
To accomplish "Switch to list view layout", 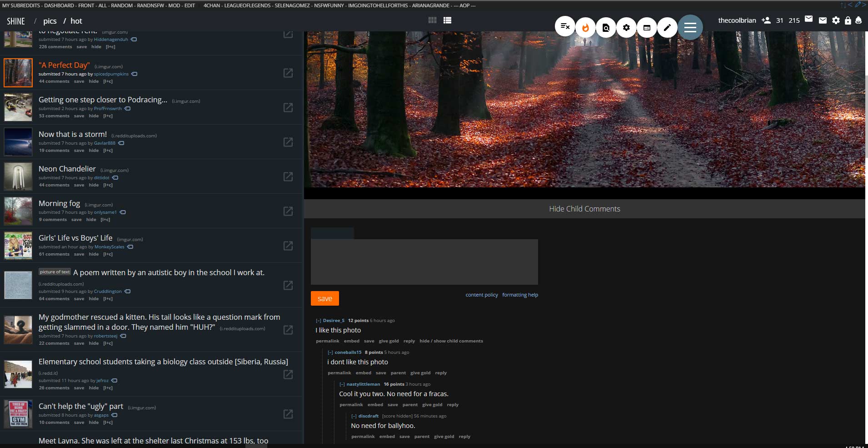I will 447,20.
